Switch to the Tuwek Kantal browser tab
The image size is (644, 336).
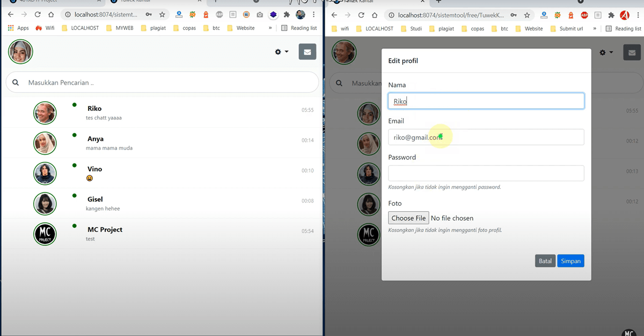click(134, 3)
